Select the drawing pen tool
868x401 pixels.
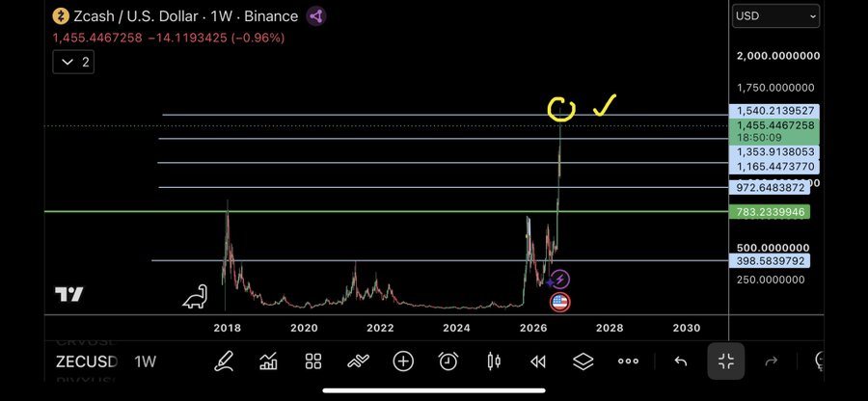[224, 361]
